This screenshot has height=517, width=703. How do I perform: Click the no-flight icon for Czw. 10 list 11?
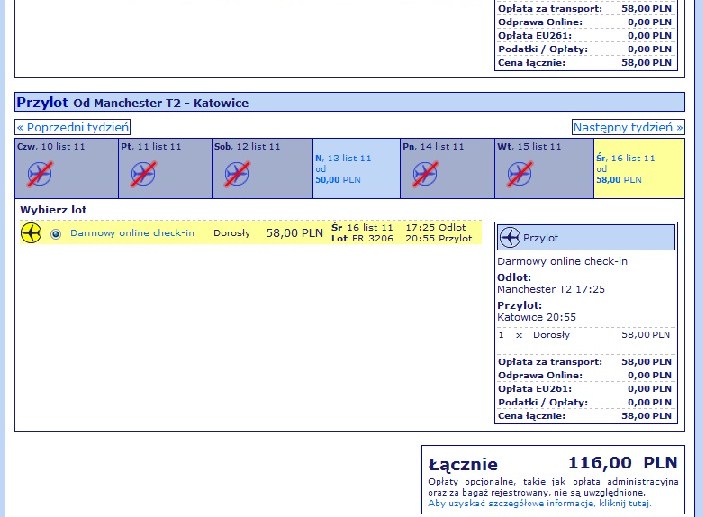click(x=39, y=174)
